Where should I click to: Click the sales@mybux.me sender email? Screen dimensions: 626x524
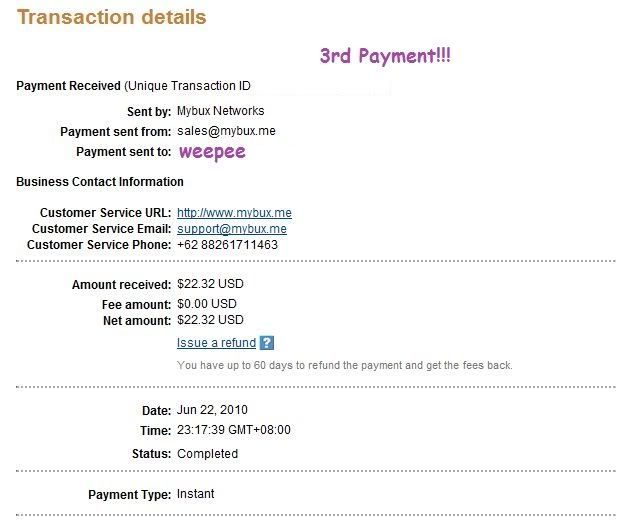coord(226,131)
